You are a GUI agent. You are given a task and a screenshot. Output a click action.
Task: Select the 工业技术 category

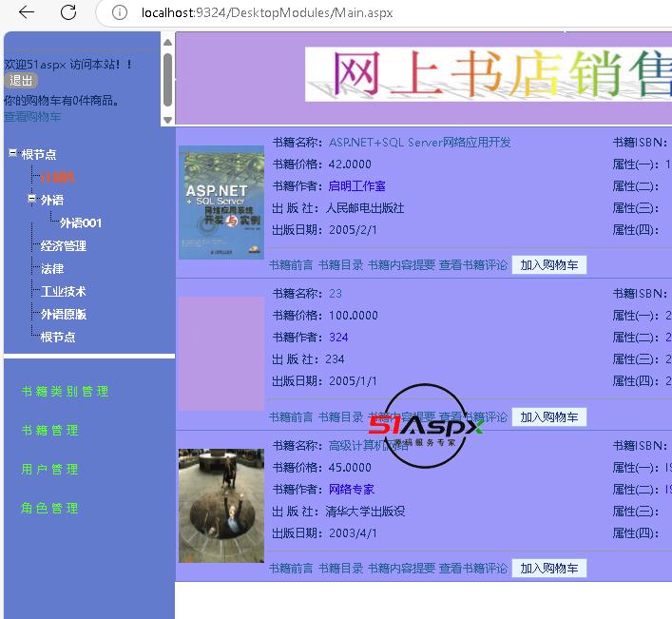pyautogui.click(x=63, y=292)
